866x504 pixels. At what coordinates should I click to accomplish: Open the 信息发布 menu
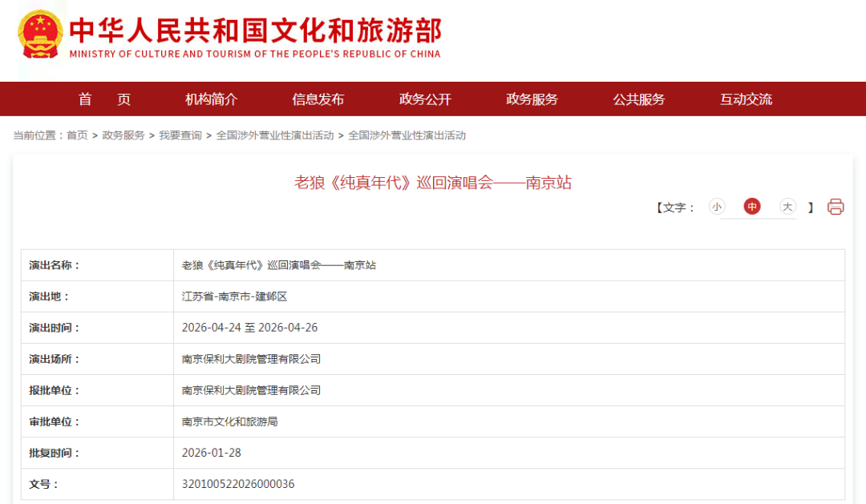(x=318, y=99)
